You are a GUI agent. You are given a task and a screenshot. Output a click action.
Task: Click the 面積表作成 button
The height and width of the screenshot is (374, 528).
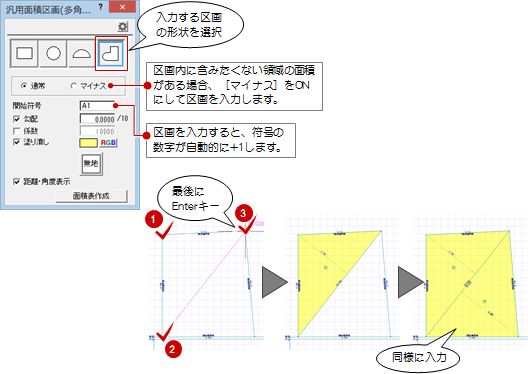coord(91,196)
